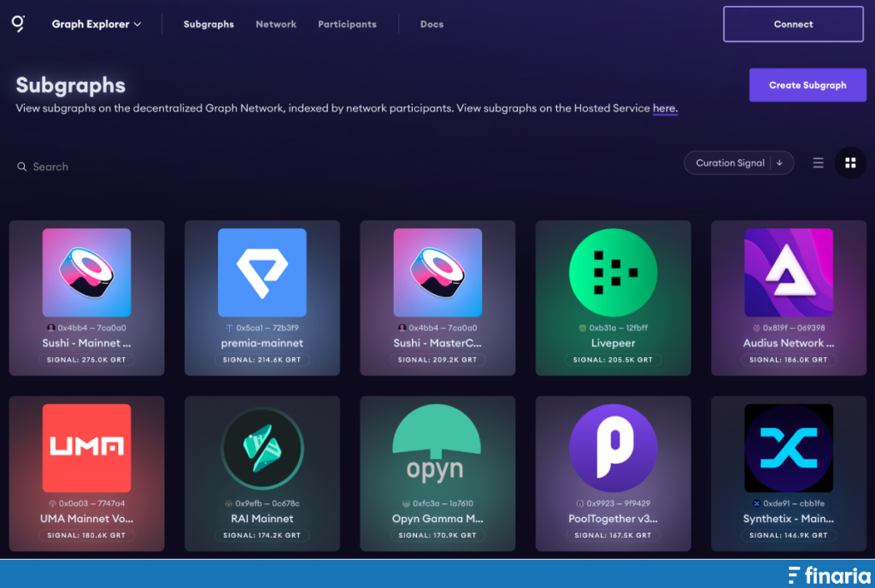The height and width of the screenshot is (588, 875).
Task: Go to the Subgraphs tab
Action: point(208,24)
